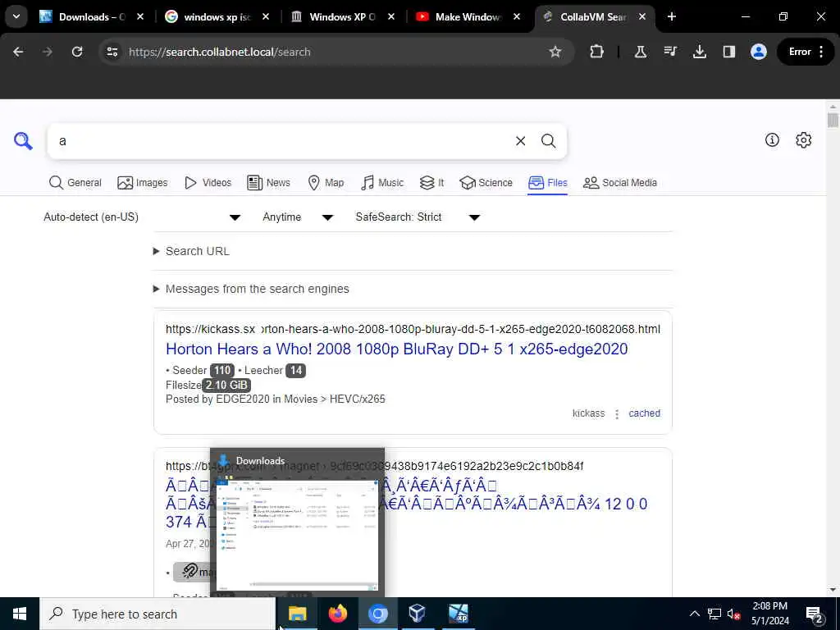
Task: Open the Extensions puzzle icon
Action: [x=596, y=52]
